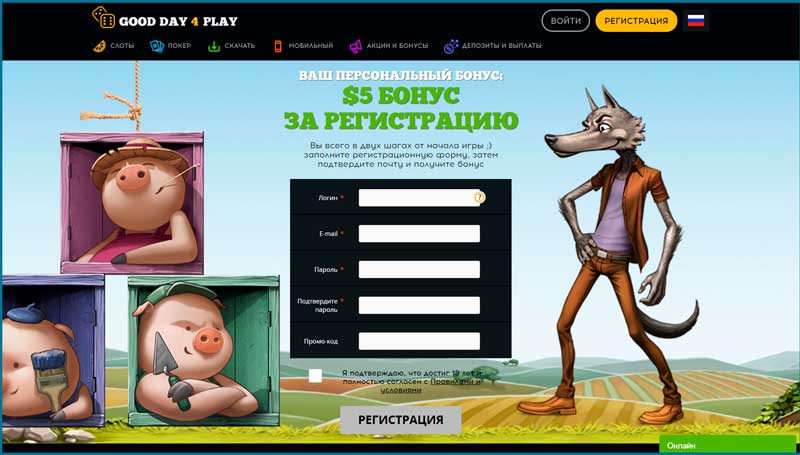
Task: Click the question mark hint by Логин
Action: (x=479, y=197)
